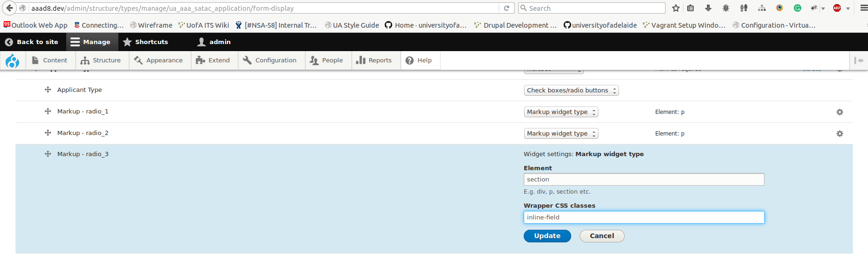Open the dropdown arrow beside Adblock Plus
The image size is (868, 256).
848,8
